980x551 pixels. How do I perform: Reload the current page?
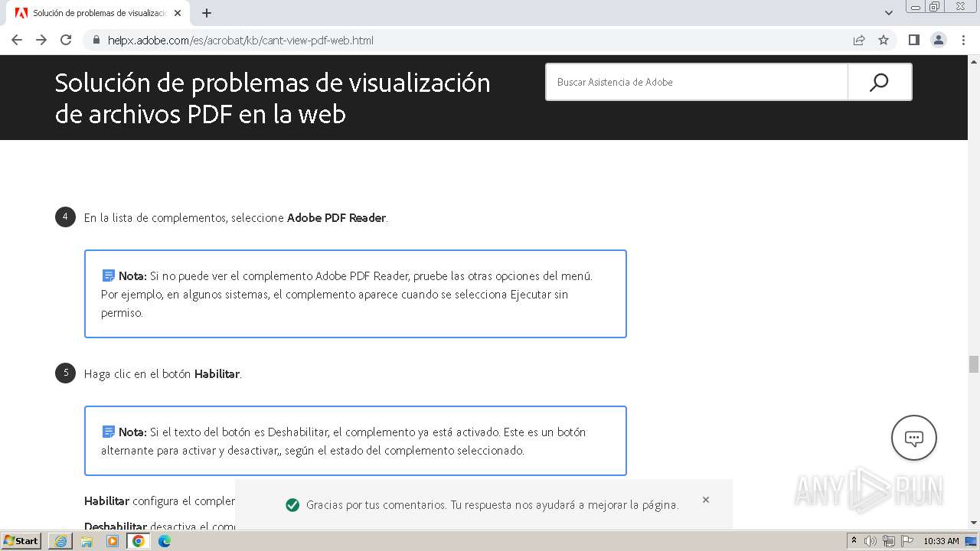(66, 40)
